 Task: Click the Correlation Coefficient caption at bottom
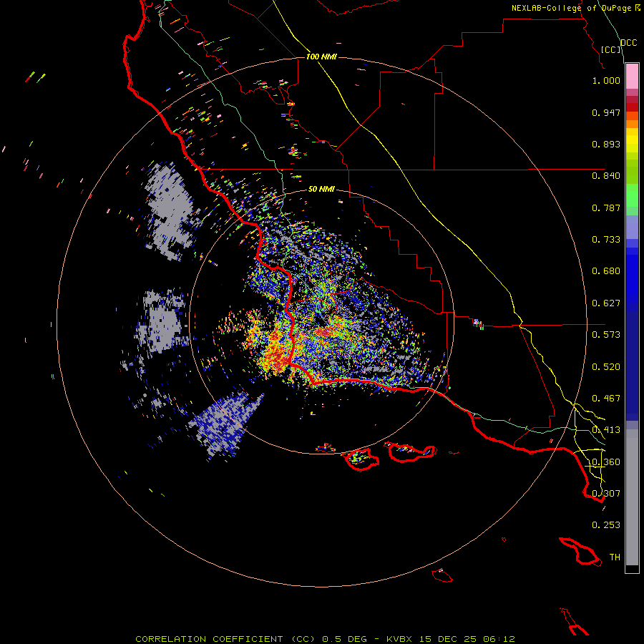coord(325,639)
